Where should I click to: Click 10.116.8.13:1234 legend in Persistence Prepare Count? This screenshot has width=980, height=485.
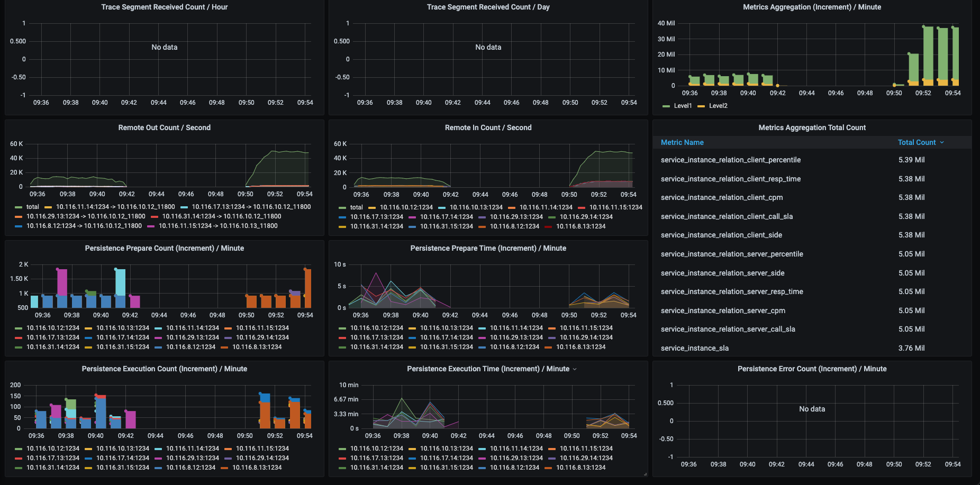click(x=257, y=347)
